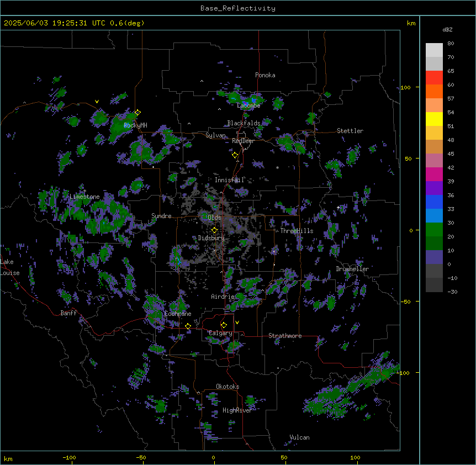The width and height of the screenshot is (476, 465).
Task: Select the Okotoks label
Action: [x=228, y=387]
